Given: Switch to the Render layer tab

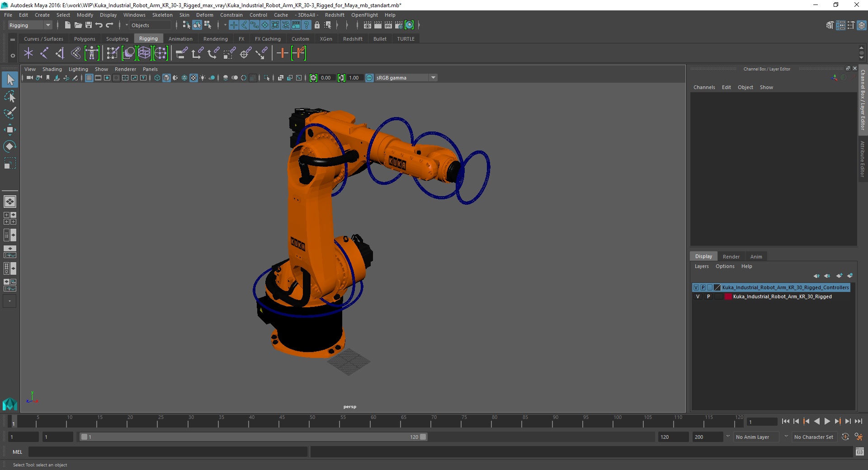Looking at the screenshot, I should click(731, 257).
